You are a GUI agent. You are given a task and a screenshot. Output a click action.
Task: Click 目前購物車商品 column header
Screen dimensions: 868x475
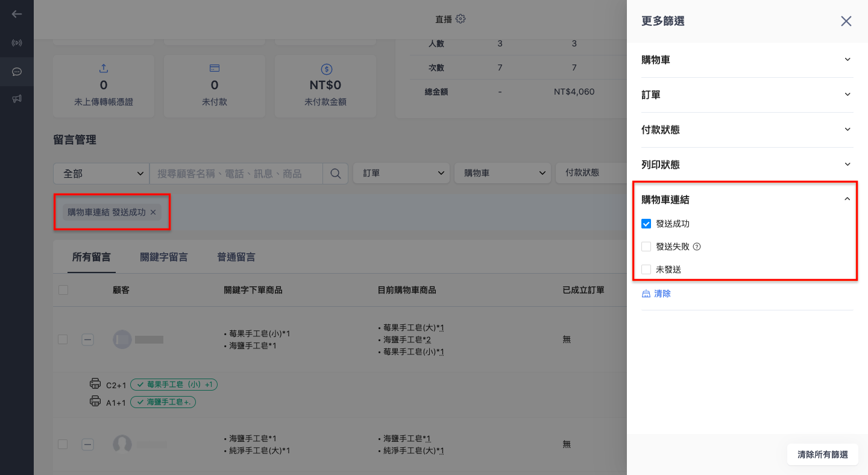point(406,290)
